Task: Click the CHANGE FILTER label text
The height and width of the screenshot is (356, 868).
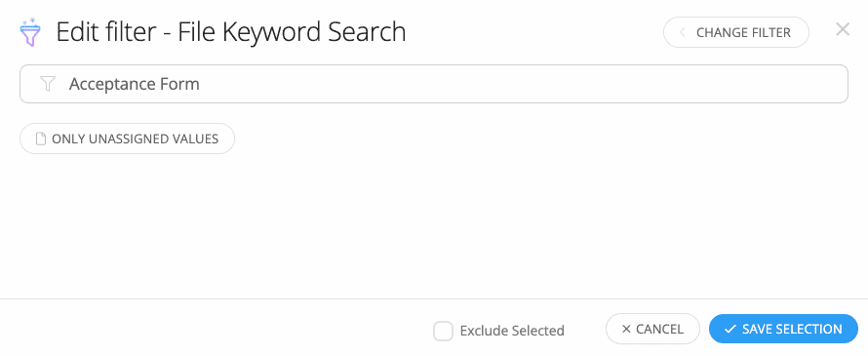Action: (x=743, y=32)
